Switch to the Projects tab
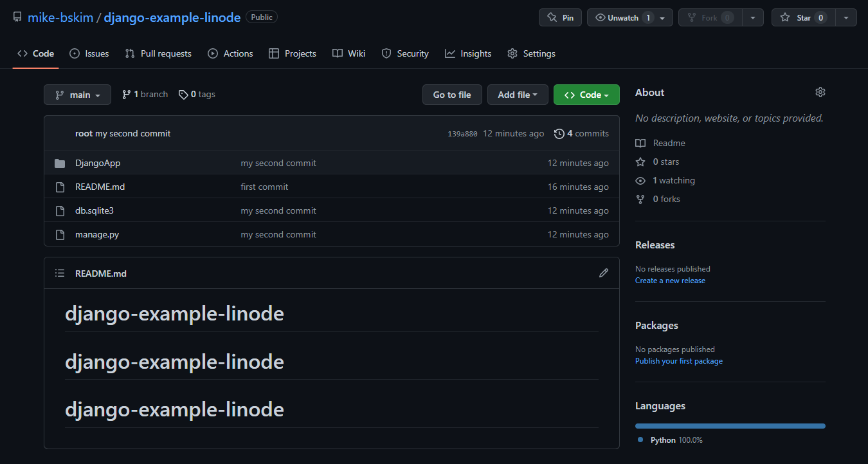This screenshot has width=868, height=464. (x=293, y=53)
